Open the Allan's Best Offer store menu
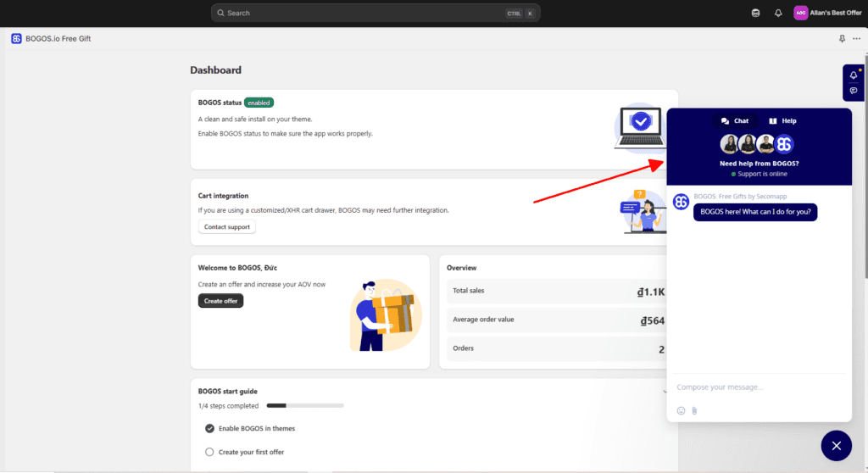 coord(826,13)
